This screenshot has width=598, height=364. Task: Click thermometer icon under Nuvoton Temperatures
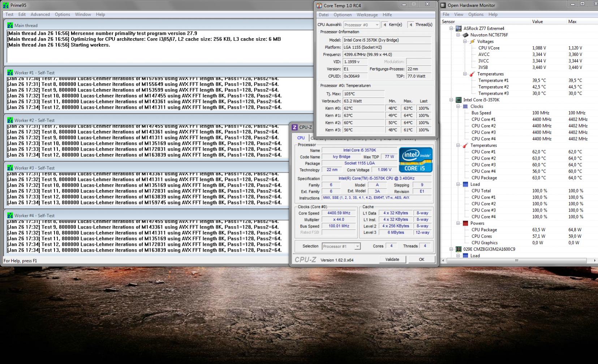(472, 74)
